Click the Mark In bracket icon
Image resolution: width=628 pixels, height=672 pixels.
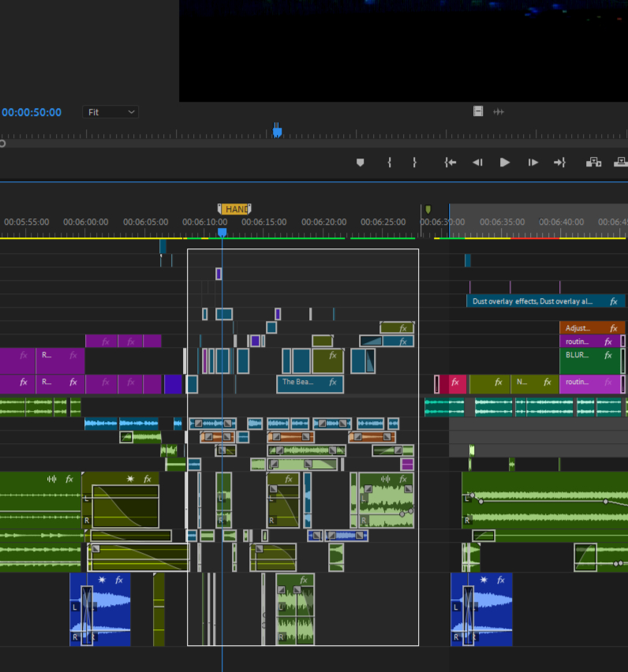coord(389,162)
